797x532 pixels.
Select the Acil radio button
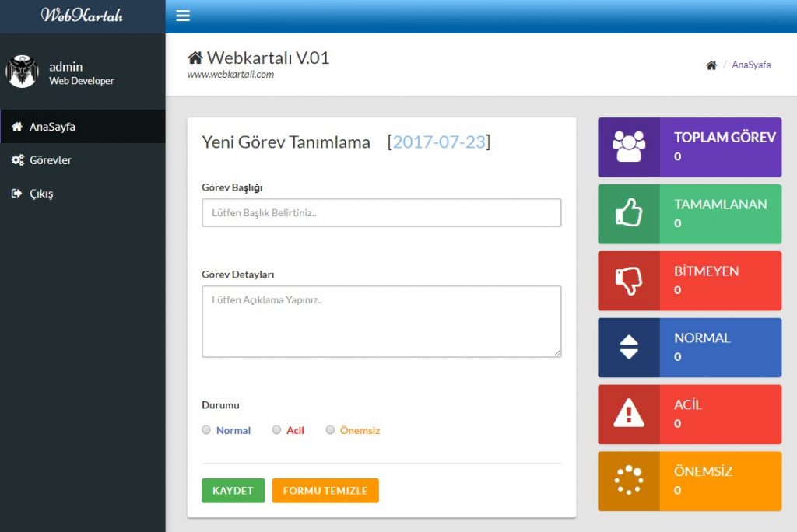276,430
